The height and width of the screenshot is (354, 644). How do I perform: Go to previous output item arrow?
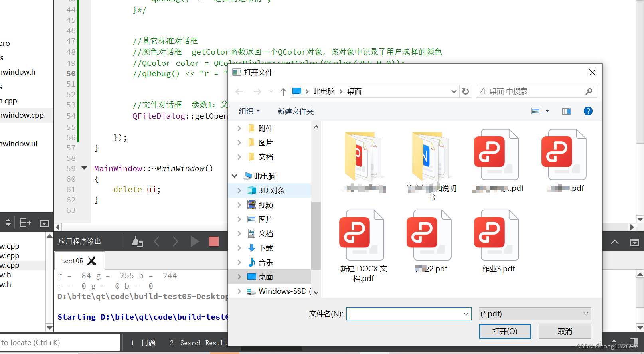[157, 241]
